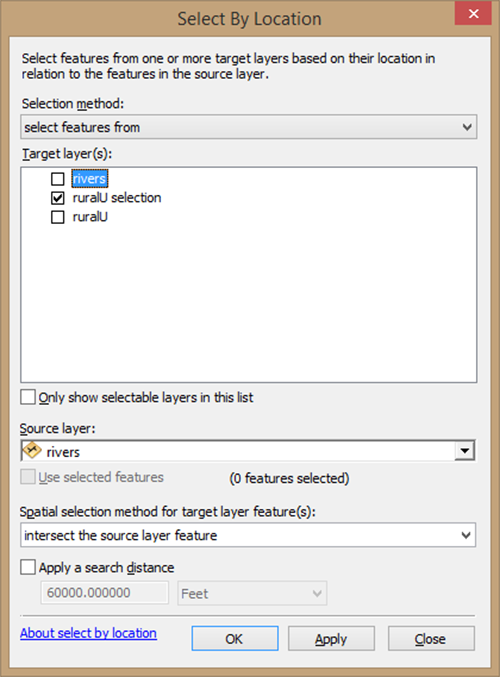Image resolution: width=500 pixels, height=677 pixels.
Task: Select the ruralU layer name
Action: (90, 217)
